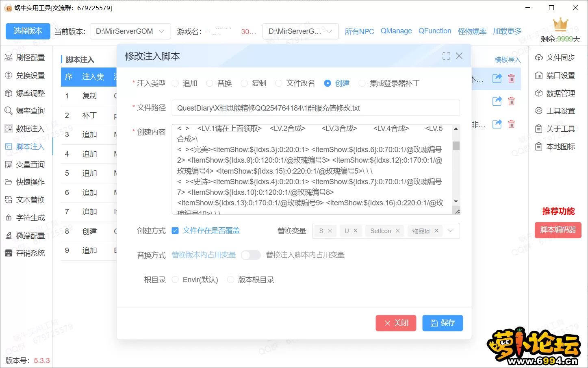588x368 pixels.
Task: Remove the S tag from 替换变量
Action: pos(330,231)
